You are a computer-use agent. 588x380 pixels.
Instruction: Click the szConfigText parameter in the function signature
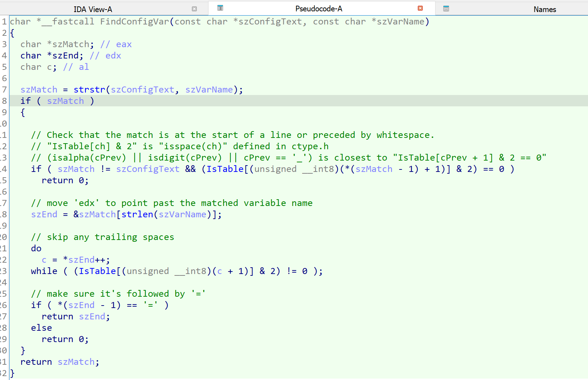[270, 22]
